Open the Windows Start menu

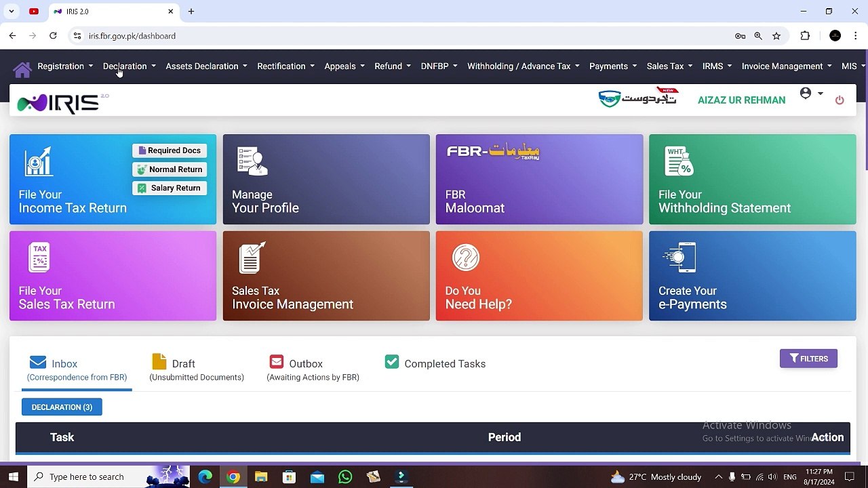coord(13,477)
